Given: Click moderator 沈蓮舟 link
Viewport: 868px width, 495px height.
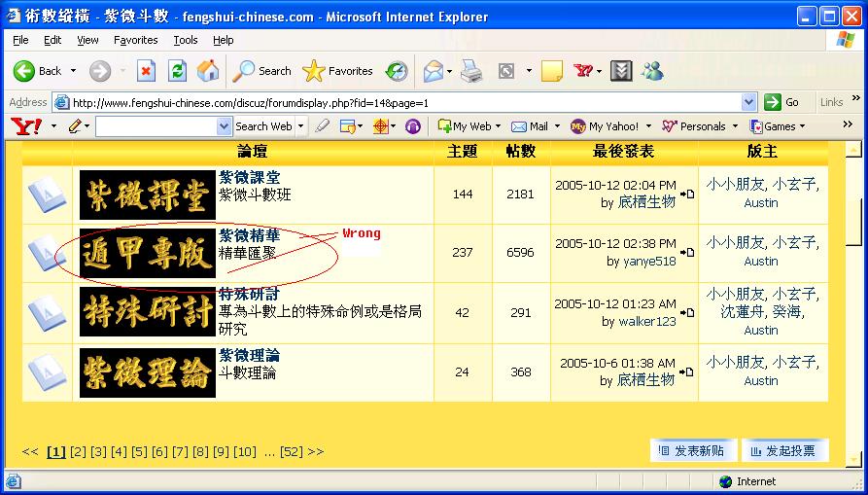Looking at the screenshot, I should click(x=742, y=312).
